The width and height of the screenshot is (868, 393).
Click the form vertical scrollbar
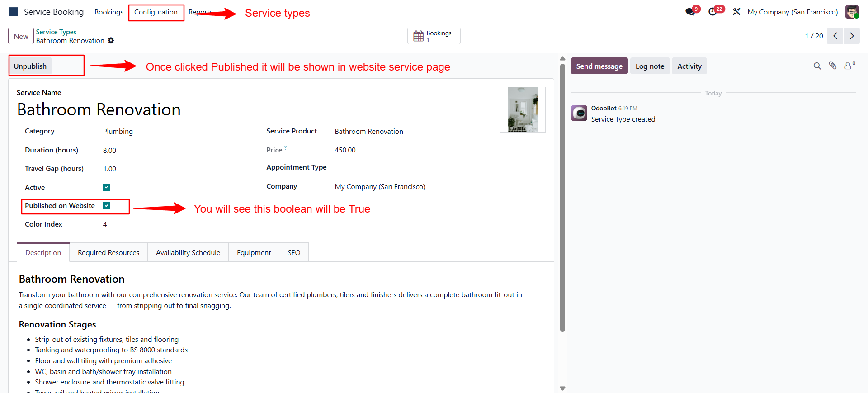(562, 198)
